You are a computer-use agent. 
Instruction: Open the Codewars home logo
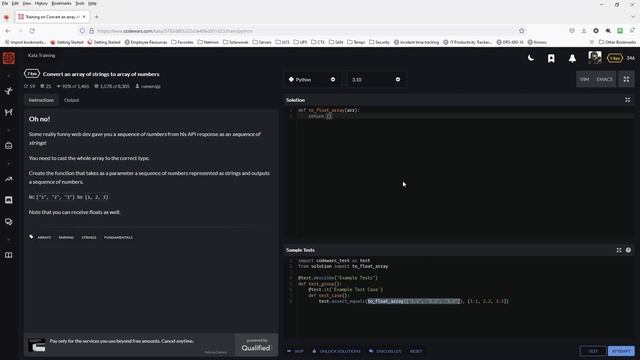click(9, 58)
